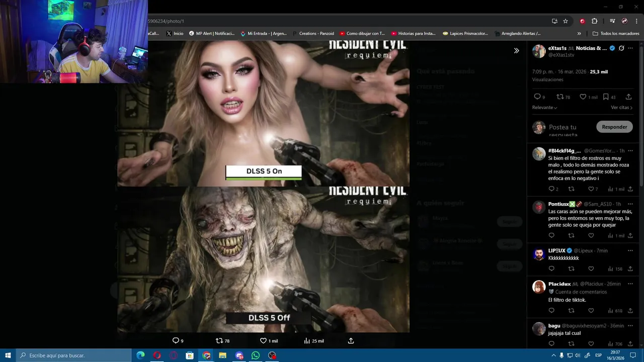Open more options on Pontiusx comment
Image resolution: width=644 pixels, height=362 pixels.
[630, 204]
